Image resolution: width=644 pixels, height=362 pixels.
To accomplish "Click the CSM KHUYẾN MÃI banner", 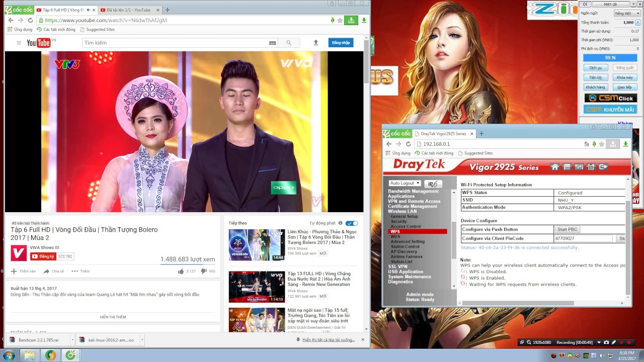I will pyautogui.click(x=610, y=109).
